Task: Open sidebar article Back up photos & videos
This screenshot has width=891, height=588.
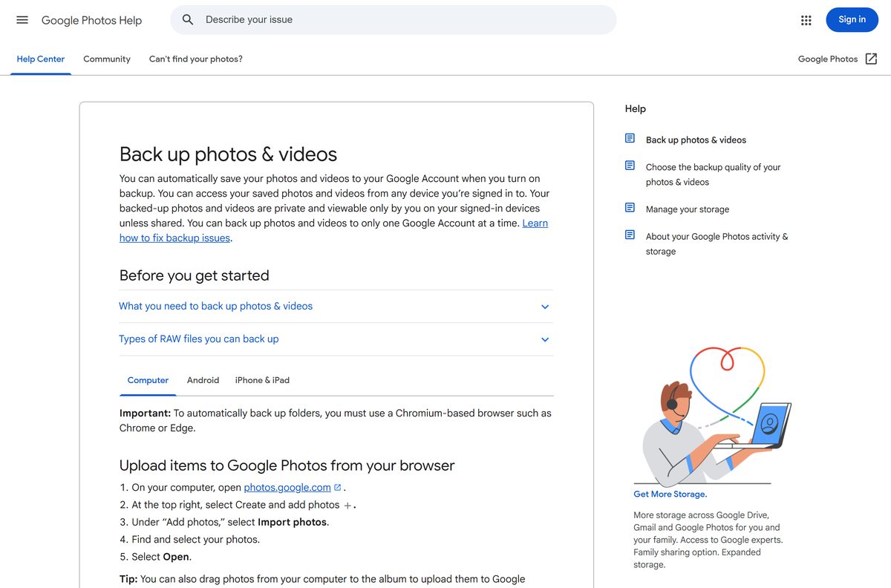Action: 696,140
